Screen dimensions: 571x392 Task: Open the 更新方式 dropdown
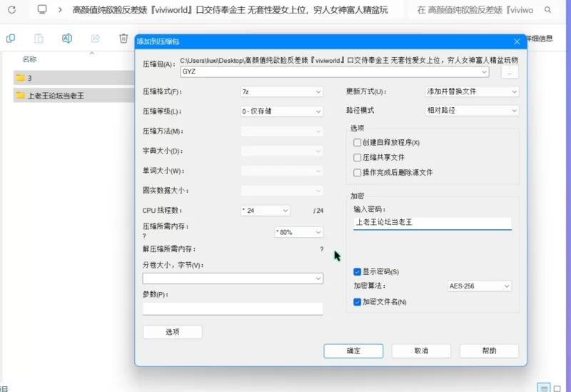(472, 91)
